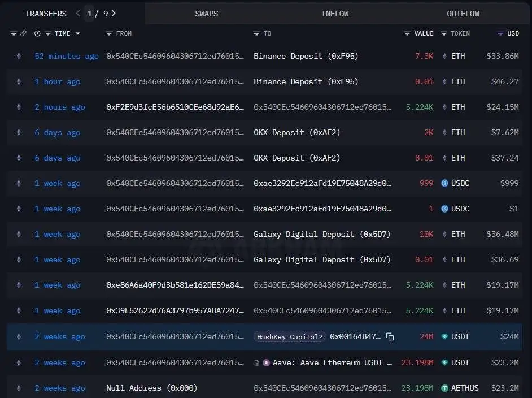Click the link icon next to the header filter

click(x=24, y=33)
